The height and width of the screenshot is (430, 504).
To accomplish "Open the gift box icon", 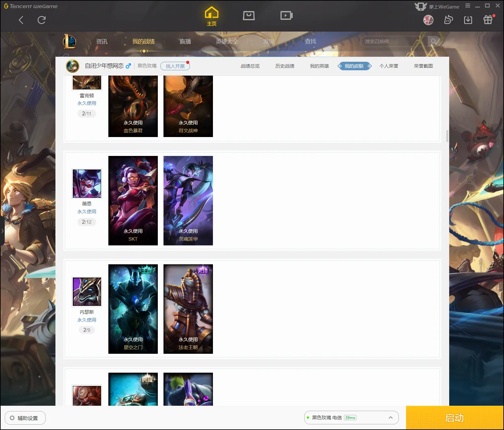I will (488, 20).
